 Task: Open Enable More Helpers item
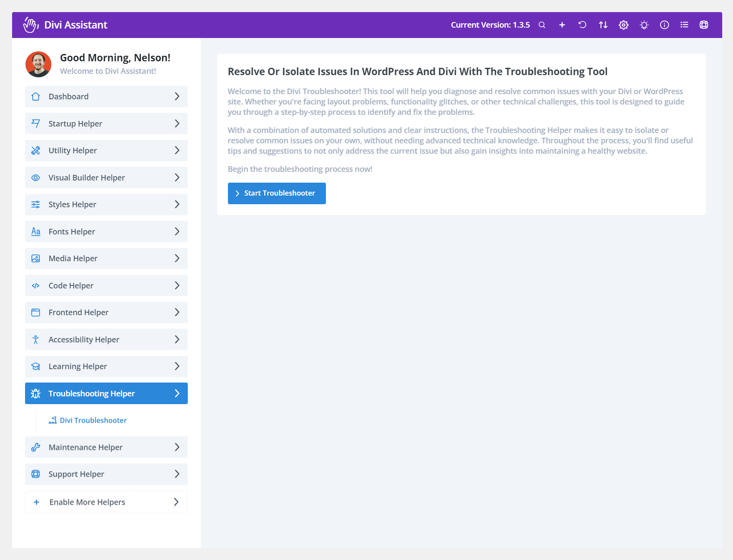pos(106,502)
